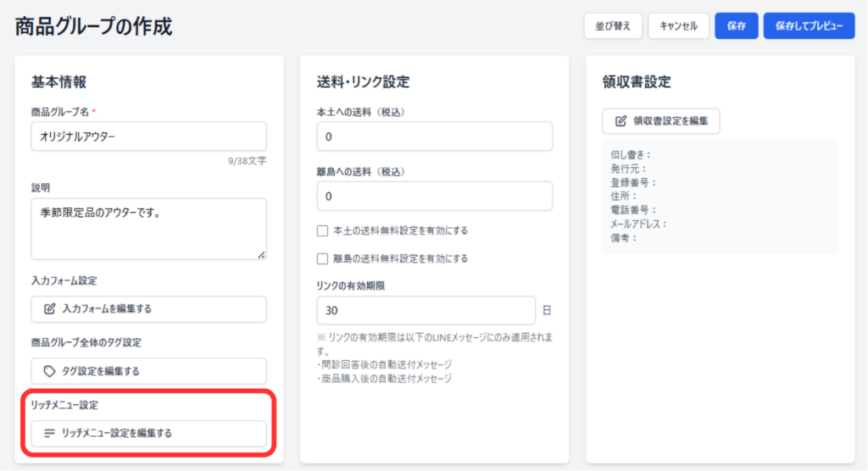The width and height of the screenshot is (868, 471).
Task: Enable 本土の送料無料設定 checkbox
Action: [x=322, y=230]
